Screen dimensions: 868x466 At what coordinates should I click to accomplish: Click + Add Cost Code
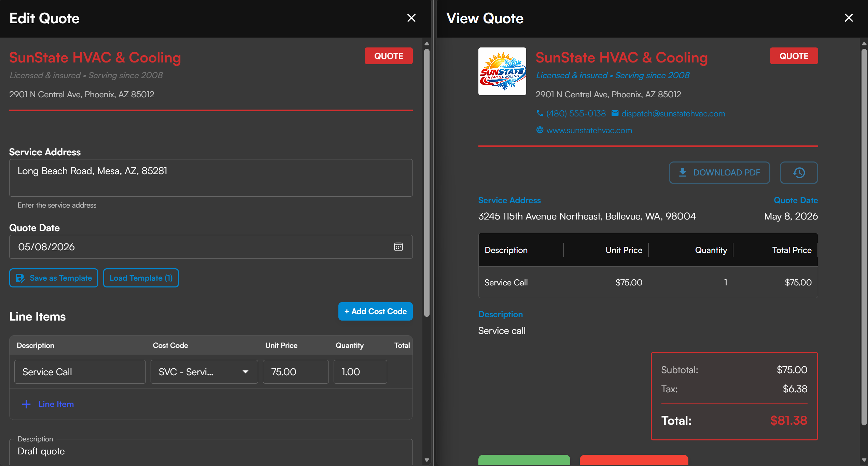376,311
